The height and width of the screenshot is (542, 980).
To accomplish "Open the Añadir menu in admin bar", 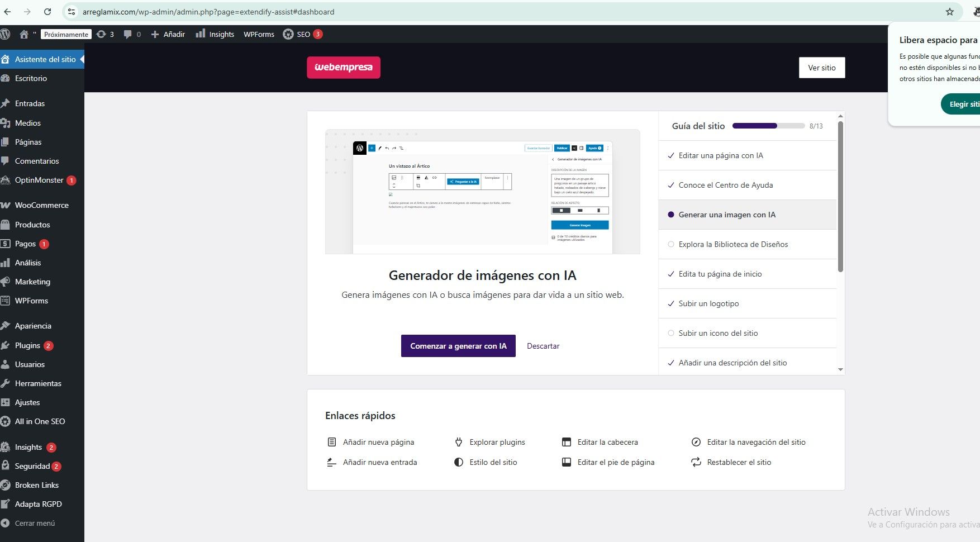I will click(168, 34).
